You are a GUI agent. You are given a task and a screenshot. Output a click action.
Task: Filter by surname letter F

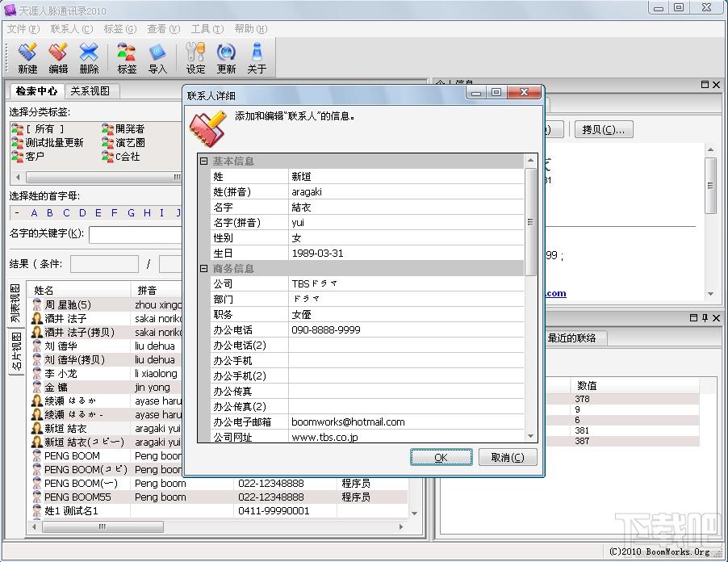coord(115,212)
